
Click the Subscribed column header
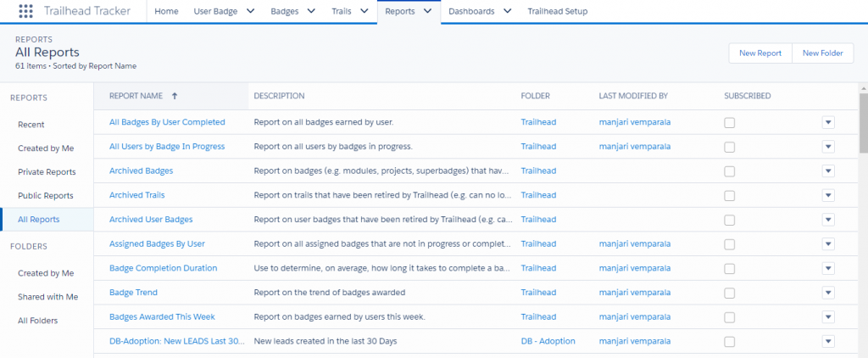[748, 96]
